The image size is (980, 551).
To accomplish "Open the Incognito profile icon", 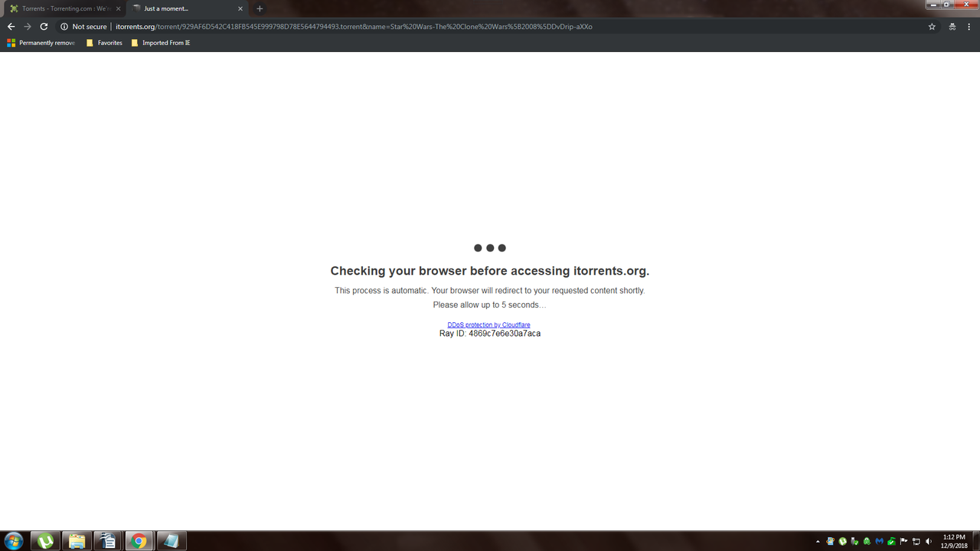I will (x=952, y=26).
